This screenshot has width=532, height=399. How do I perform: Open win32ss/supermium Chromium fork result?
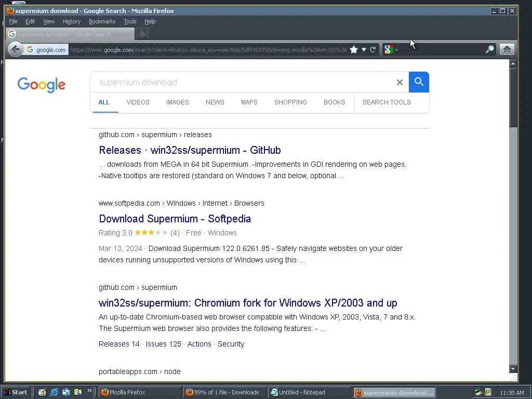[248, 303]
